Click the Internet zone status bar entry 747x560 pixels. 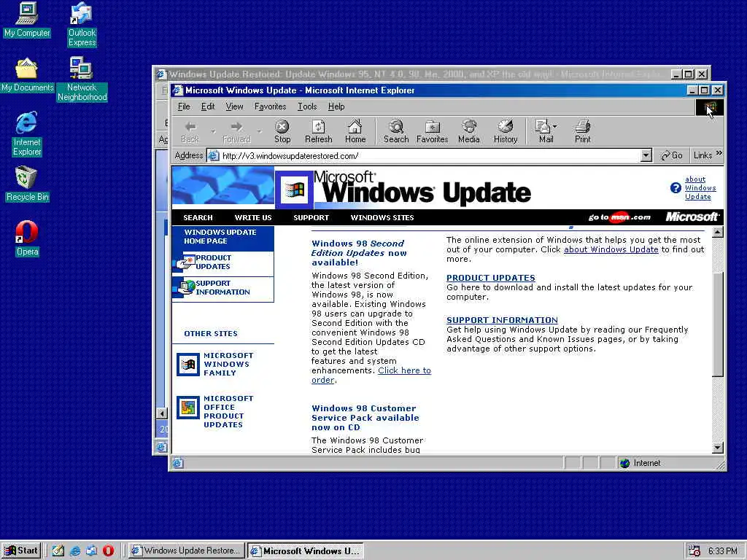click(x=641, y=463)
